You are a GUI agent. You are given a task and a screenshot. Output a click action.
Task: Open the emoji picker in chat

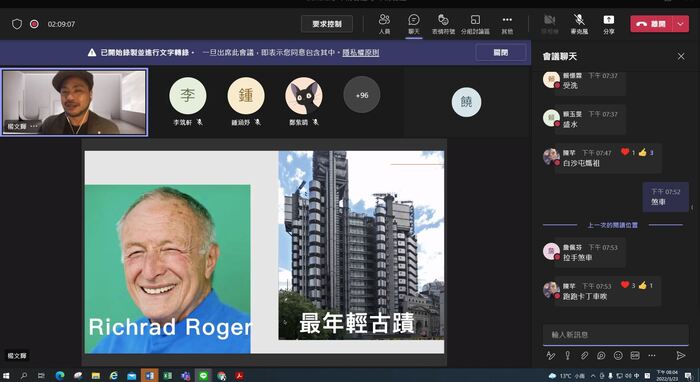click(x=618, y=355)
